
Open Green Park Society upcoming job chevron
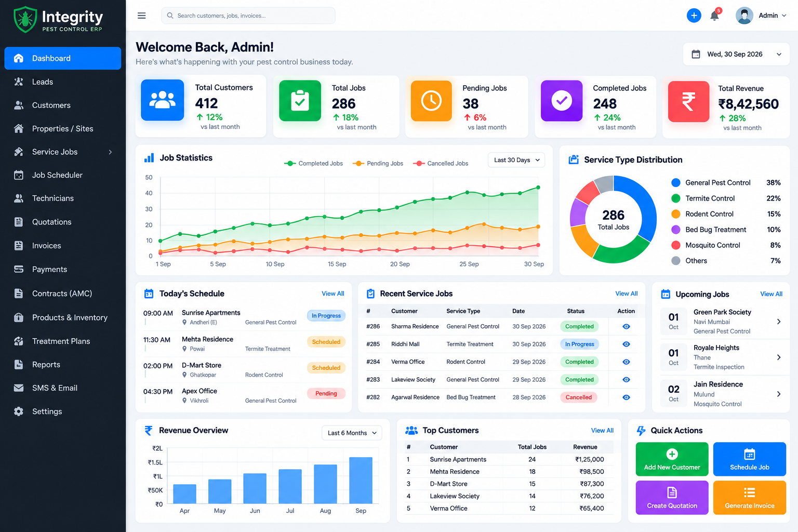point(779,322)
